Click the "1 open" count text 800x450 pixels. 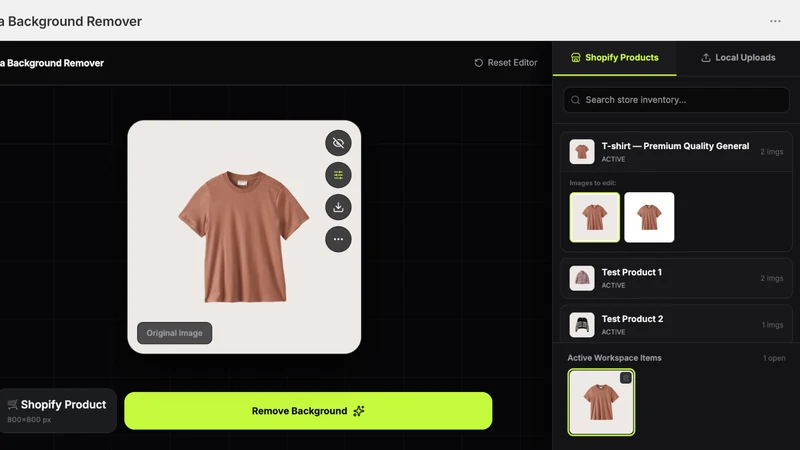point(774,358)
